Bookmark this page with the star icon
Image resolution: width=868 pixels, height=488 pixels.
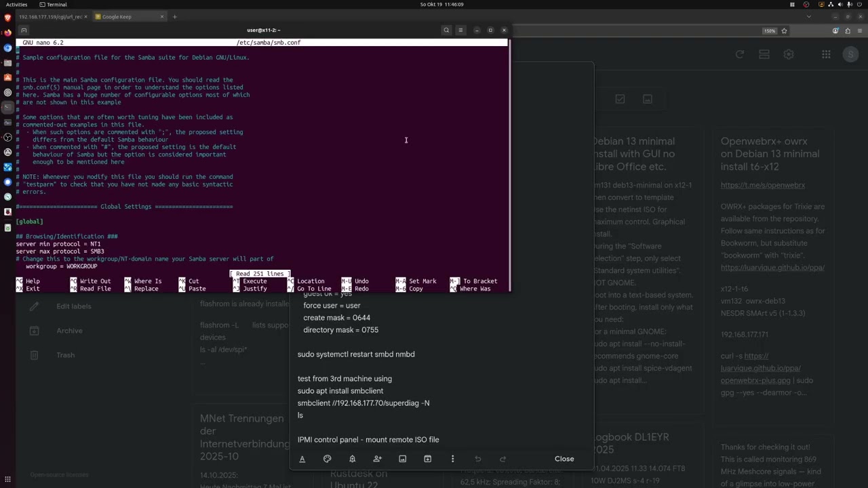coord(785,30)
